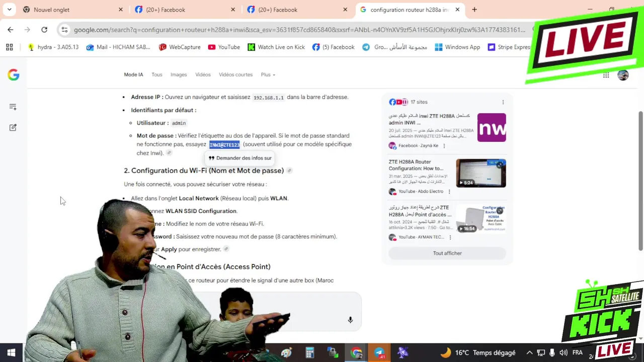Open AI mode history sidebar icon
Image resolution: width=644 pixels, height=362 pixels.
tap(13, 107)
